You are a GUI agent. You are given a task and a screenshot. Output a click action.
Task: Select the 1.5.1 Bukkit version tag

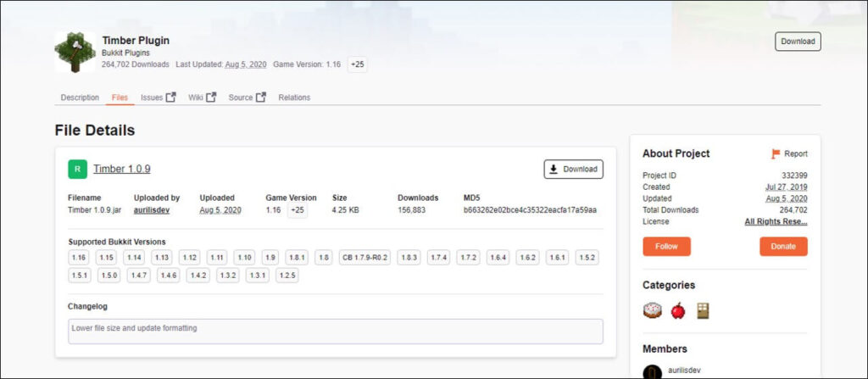(80, 276)
